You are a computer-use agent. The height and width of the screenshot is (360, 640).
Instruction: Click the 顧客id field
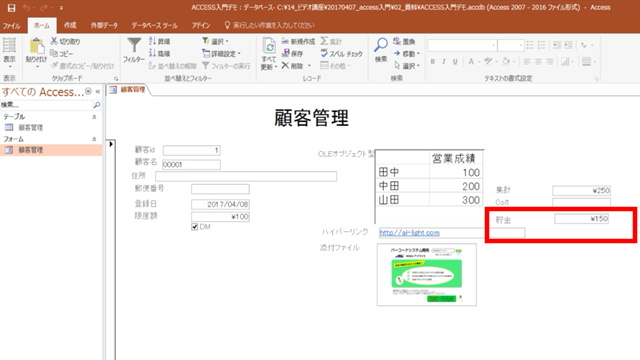point(192,151)
